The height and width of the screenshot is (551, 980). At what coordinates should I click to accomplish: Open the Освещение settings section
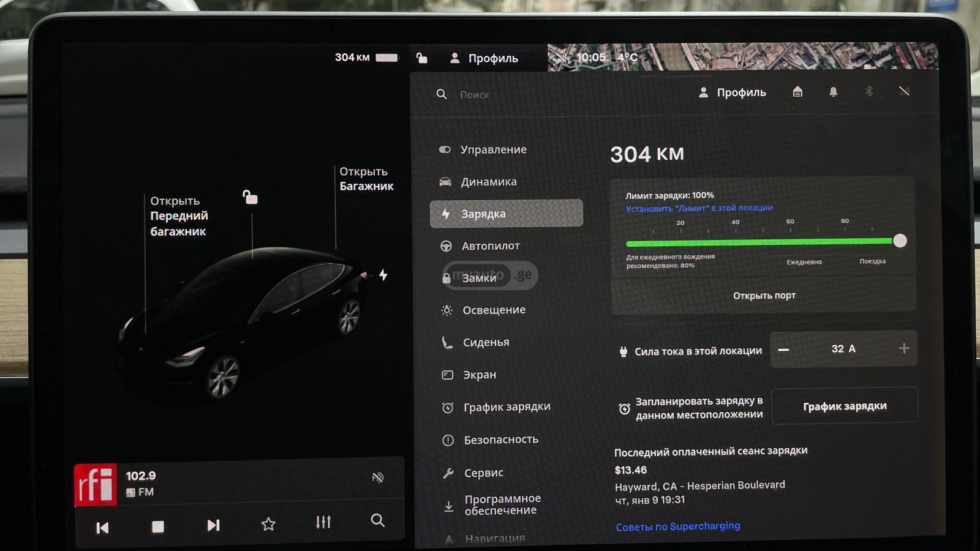coord(493,310)
